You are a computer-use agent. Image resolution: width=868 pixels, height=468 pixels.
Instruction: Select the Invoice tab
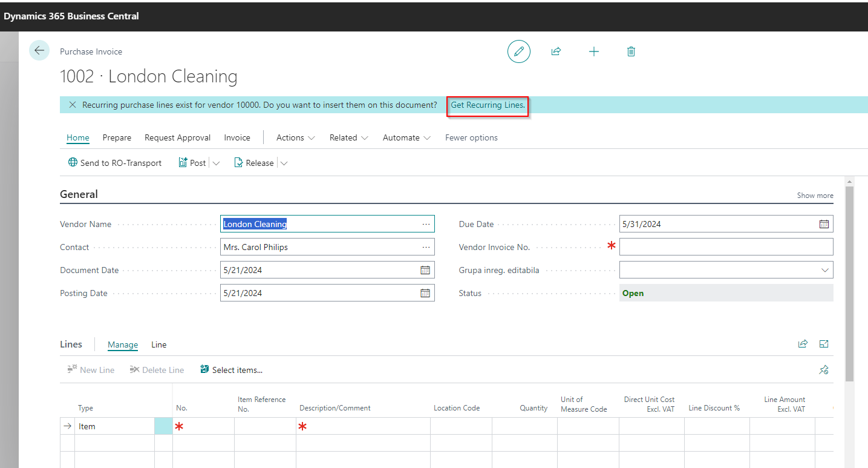[x=237, y=137]
